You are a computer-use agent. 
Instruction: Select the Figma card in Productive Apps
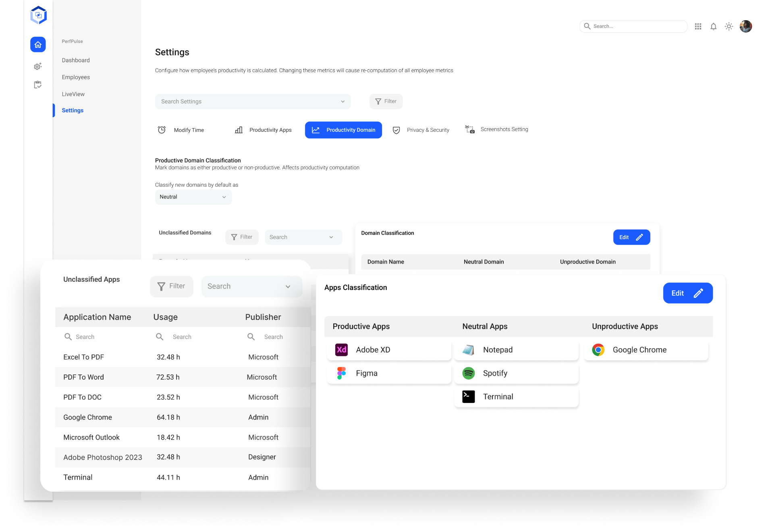pyautogui.click(x=389, y=373)
